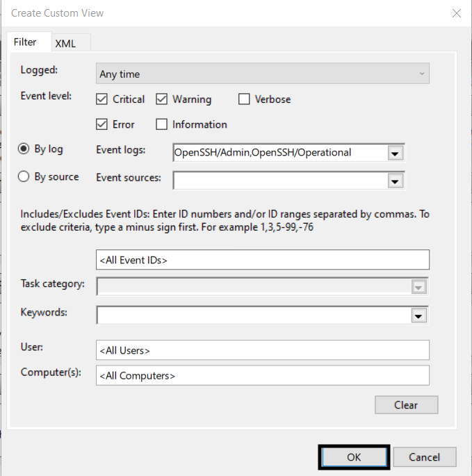Uncheck the Warning event level checkbox

pyautogui.click(x=161, y=99)
